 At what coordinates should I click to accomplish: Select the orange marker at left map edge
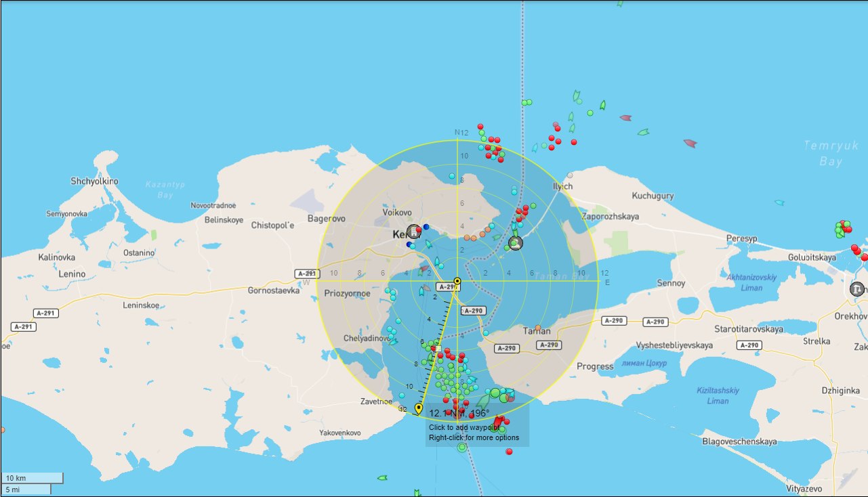(2, 429)
